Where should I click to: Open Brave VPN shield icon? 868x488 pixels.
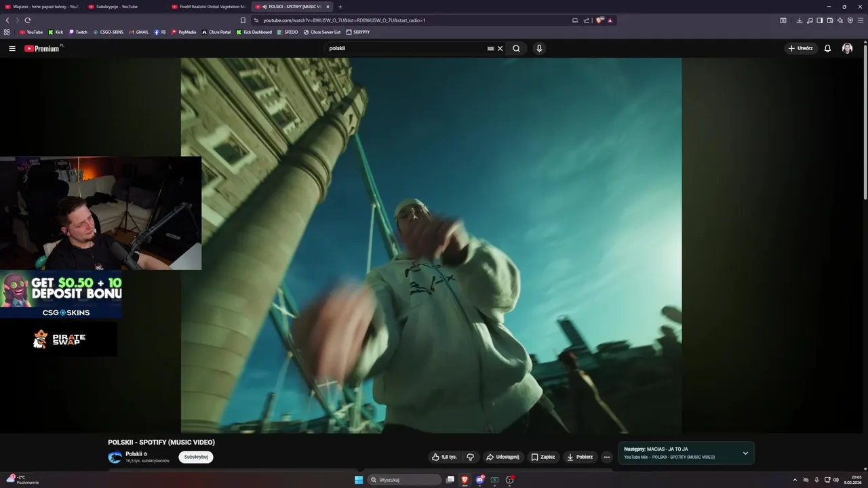point(850,20)
